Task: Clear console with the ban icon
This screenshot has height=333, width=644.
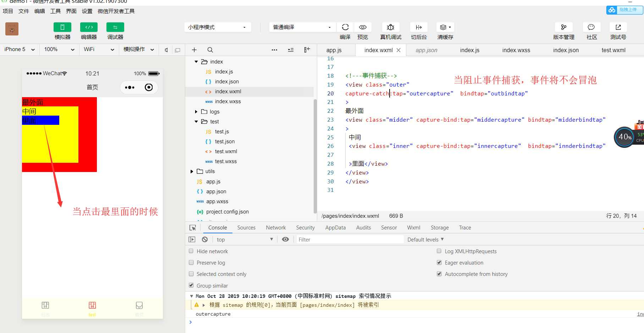Action: (205, 239)
